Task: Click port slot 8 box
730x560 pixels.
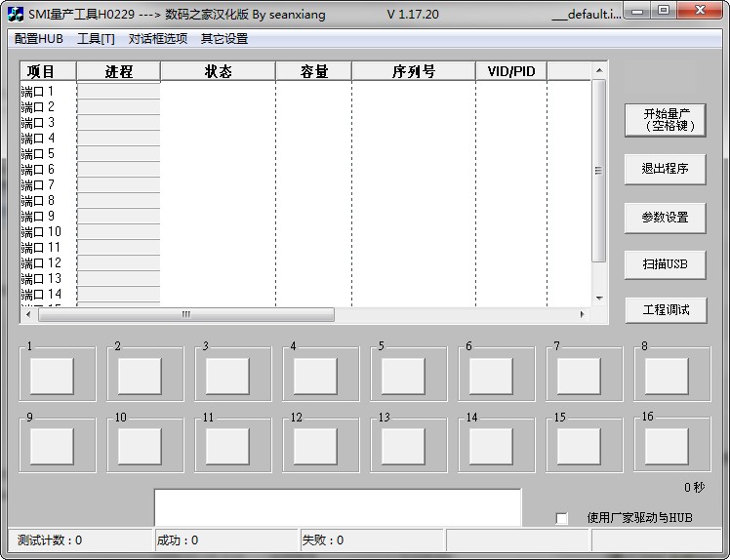Action: (x=667, y=376)
